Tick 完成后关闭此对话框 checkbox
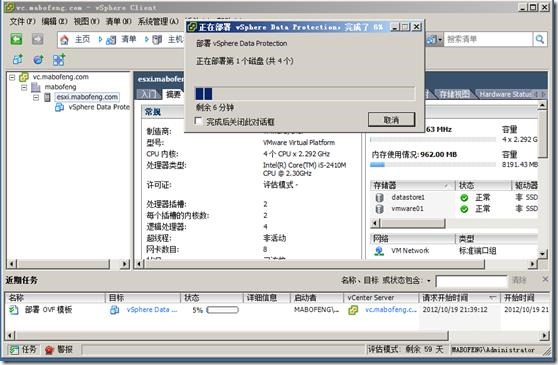The height and width of the screenshot is (365, 558). point(199,121)
